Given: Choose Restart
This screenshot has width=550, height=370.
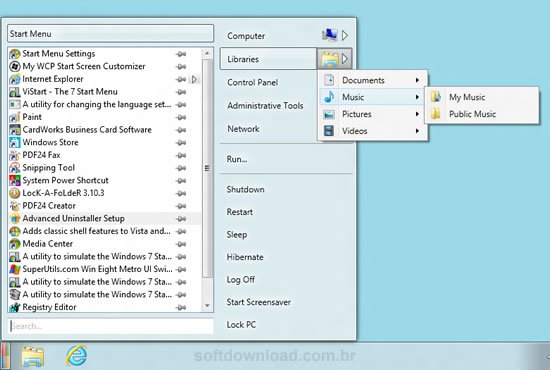Looking at the screenshot, I should pyautogui.click(x=240, y=212).
